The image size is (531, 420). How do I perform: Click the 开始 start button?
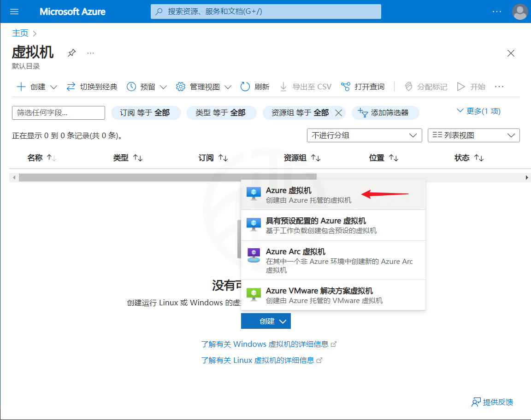471,87
